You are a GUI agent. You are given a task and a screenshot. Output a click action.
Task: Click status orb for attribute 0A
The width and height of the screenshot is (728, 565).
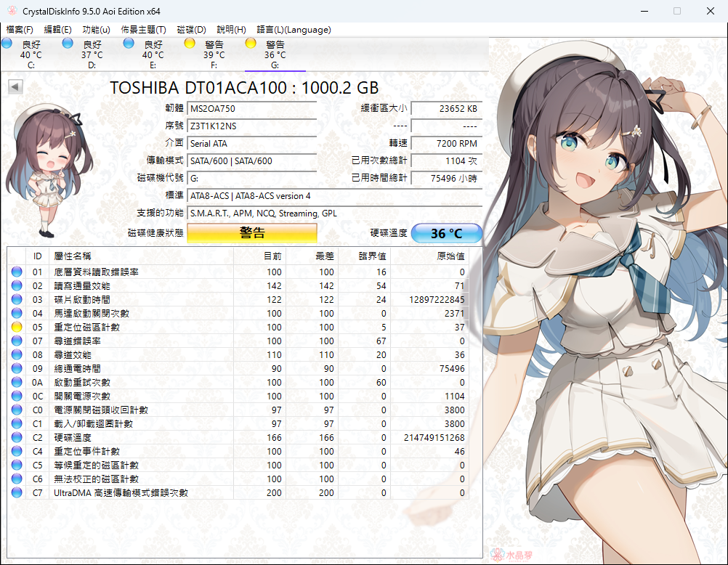pyautogui.click(x=17, y=382)
